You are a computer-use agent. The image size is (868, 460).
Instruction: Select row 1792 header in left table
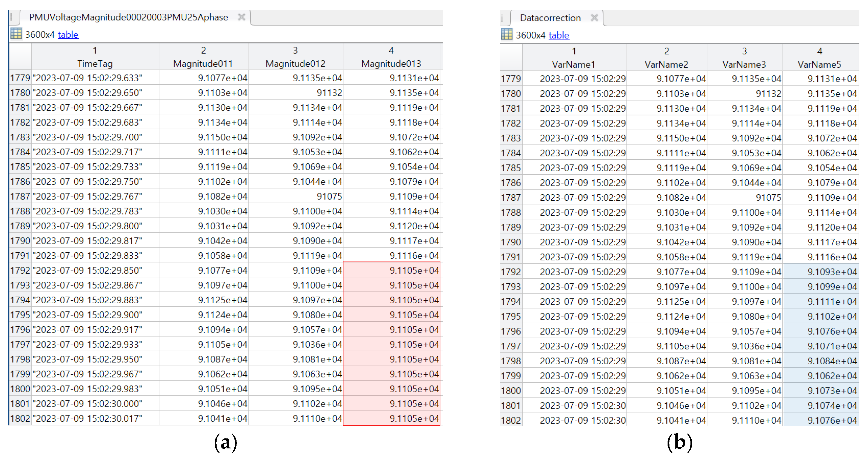point(20,270)
